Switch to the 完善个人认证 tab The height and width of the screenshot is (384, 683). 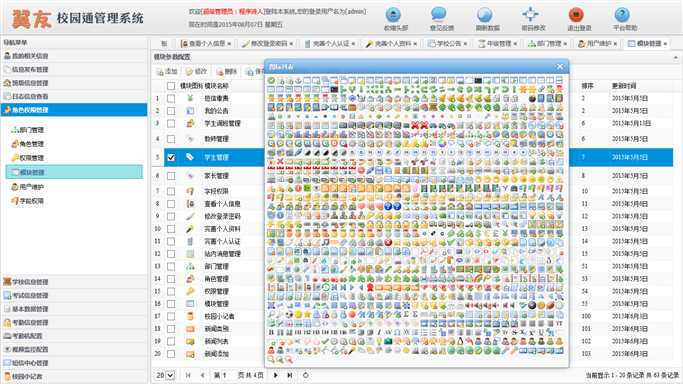pyautogui.click(x=329, y=44)
